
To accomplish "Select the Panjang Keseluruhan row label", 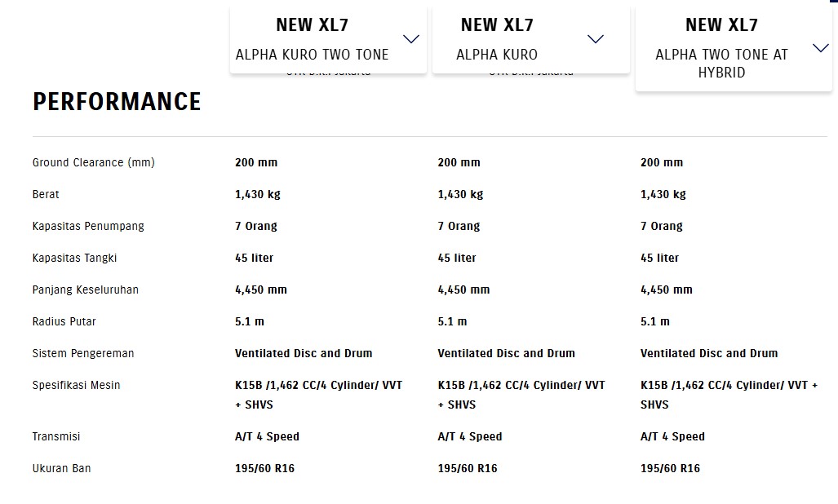I will click(85, 290).
